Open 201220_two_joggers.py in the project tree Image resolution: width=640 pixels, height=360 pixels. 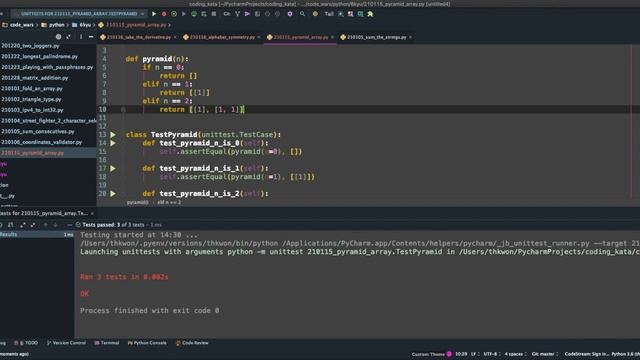point(30,46)
